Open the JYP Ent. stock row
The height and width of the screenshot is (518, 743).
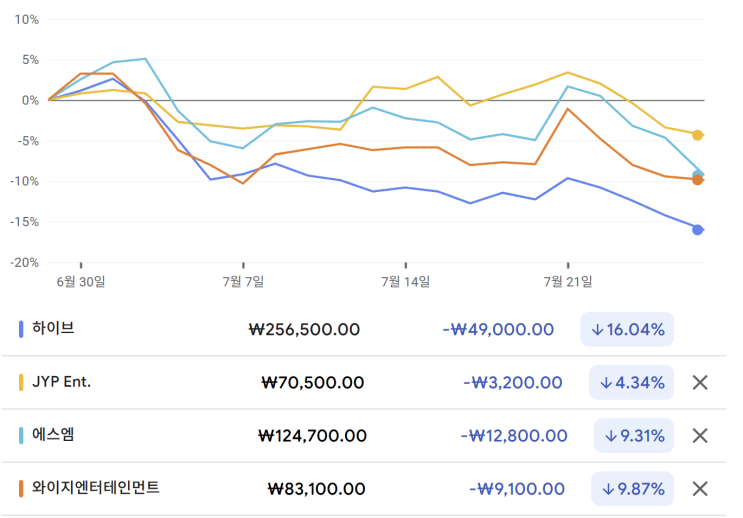pos(62,381)
